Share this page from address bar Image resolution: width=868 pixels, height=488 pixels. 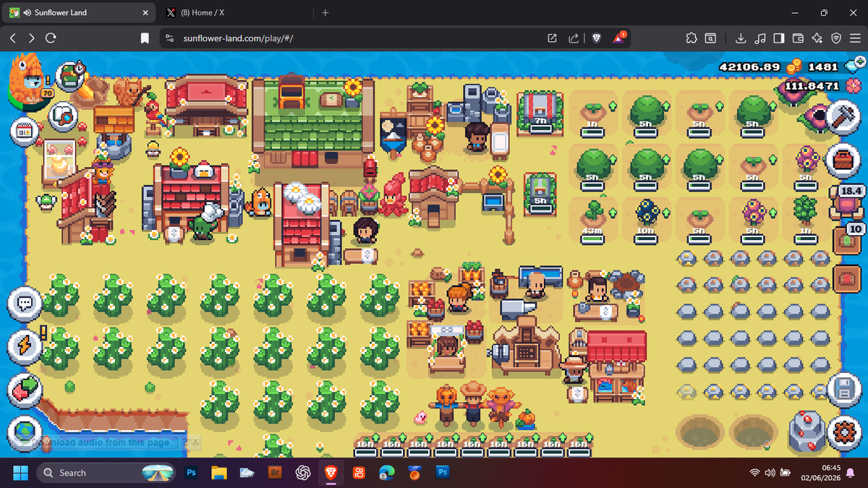pos(574,38)
